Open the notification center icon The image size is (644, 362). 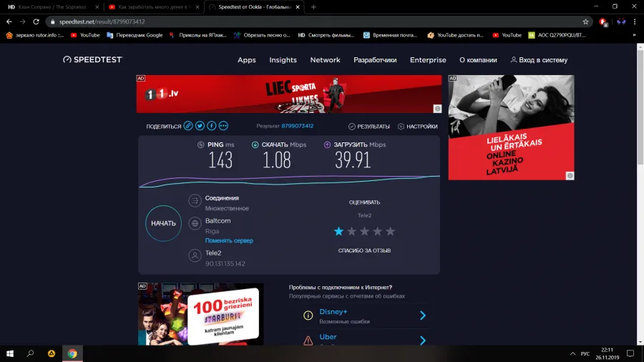pos(630,353)
